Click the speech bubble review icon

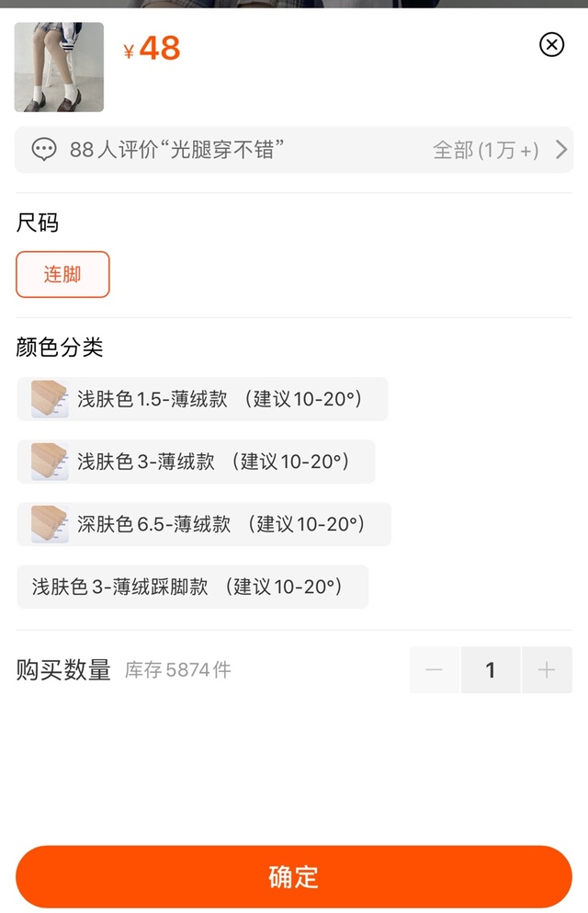[44, 150]
